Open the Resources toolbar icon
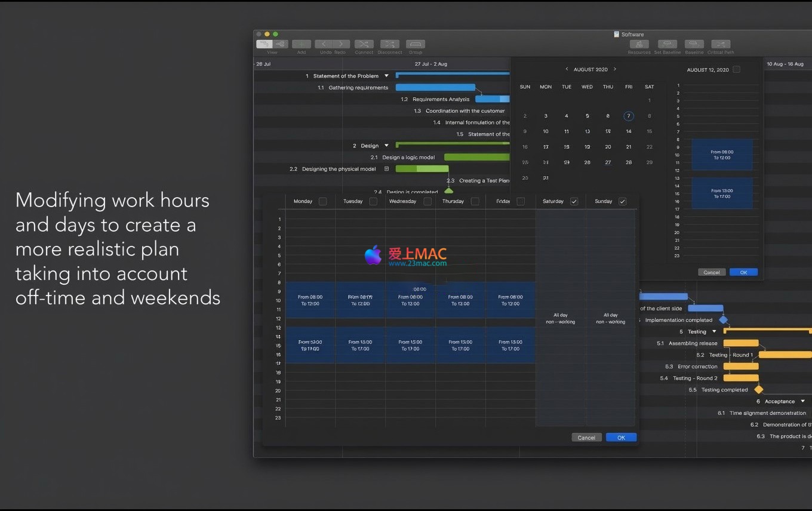The width and height of the screenshot is (812, 511). [639, 44]
